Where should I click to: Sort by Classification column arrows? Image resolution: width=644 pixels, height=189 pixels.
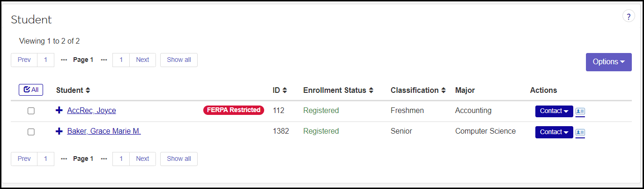click(444, 91)
